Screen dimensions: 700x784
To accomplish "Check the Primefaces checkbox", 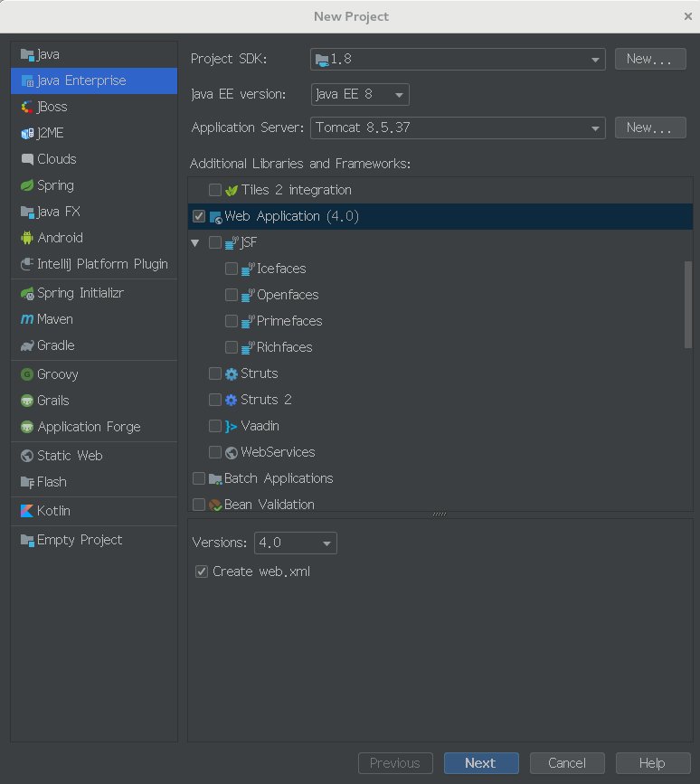I will [x=232, y=321].
